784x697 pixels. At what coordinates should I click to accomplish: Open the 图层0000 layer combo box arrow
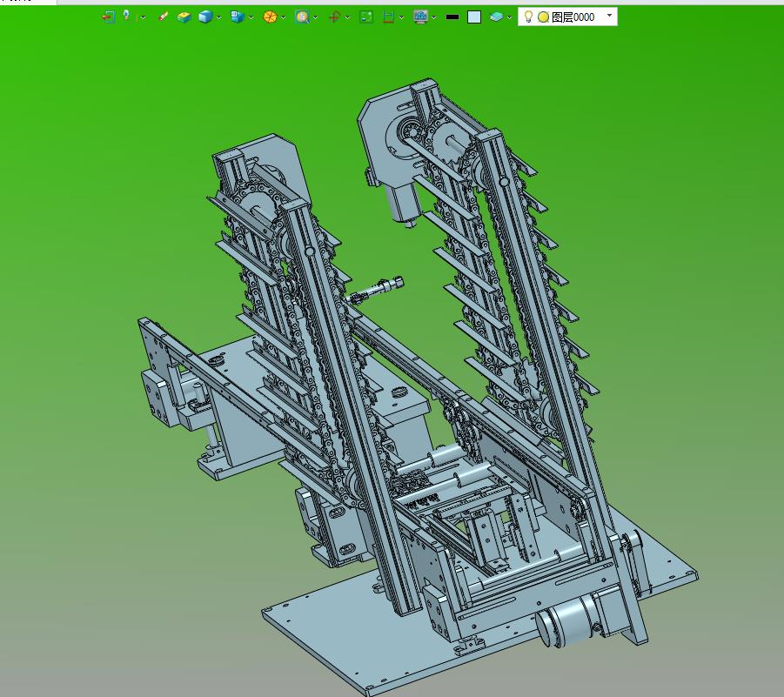click(x=609, y=16)
